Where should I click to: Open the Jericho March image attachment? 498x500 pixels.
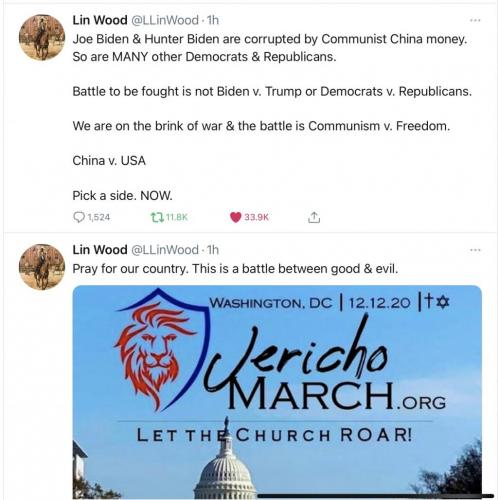[277, 392]
